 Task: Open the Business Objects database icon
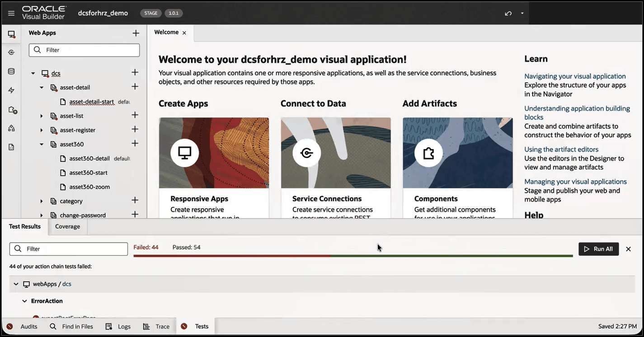coord(11,71)
